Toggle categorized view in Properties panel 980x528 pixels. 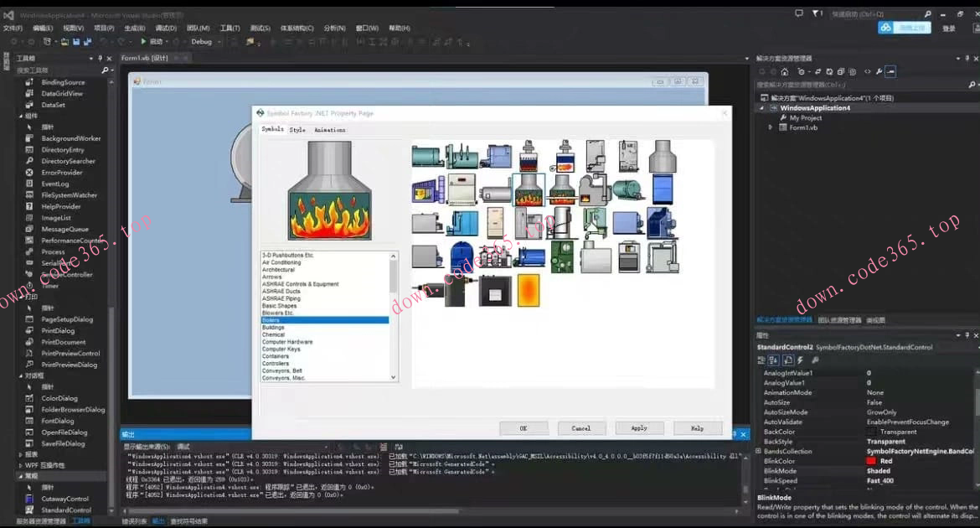[x=762, y=360]
